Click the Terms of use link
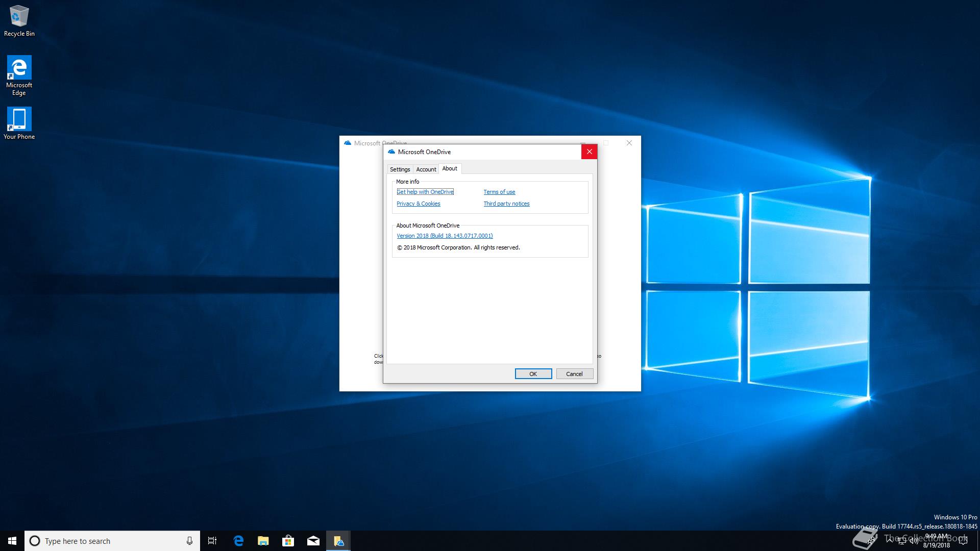Screen dimensions: 980x551 [499, 192]
